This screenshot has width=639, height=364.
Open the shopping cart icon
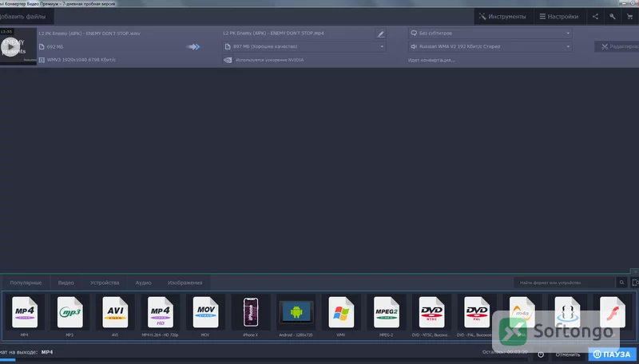[630, 17]
